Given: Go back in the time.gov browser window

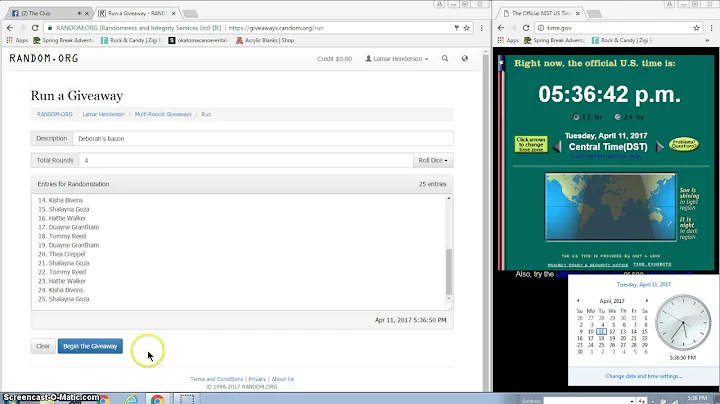Looking at the screenshot, I should (501, 28).
